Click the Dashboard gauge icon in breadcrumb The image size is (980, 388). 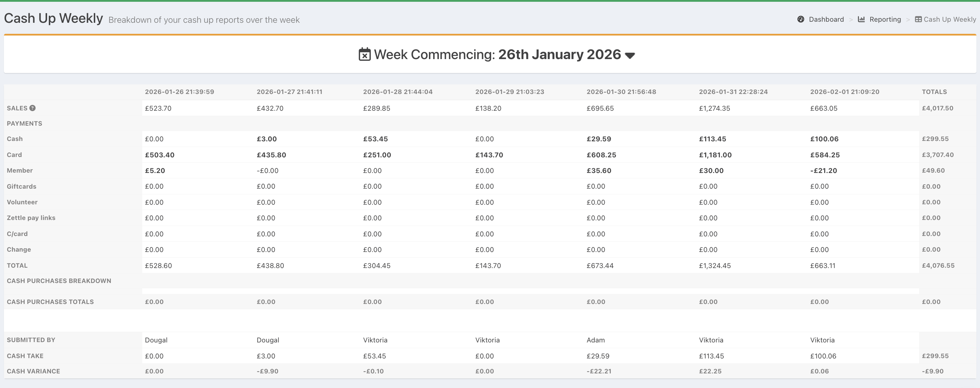[800, 19]
